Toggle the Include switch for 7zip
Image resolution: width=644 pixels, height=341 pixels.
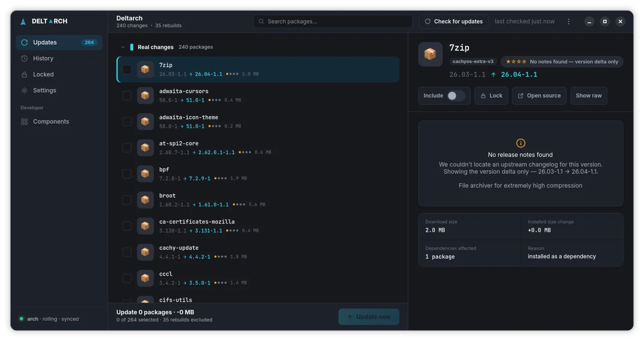456,96
